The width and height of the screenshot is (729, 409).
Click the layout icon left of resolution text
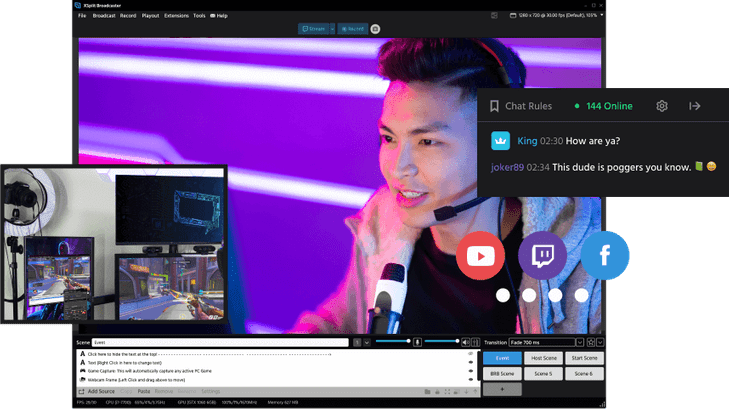pos(494,15)
